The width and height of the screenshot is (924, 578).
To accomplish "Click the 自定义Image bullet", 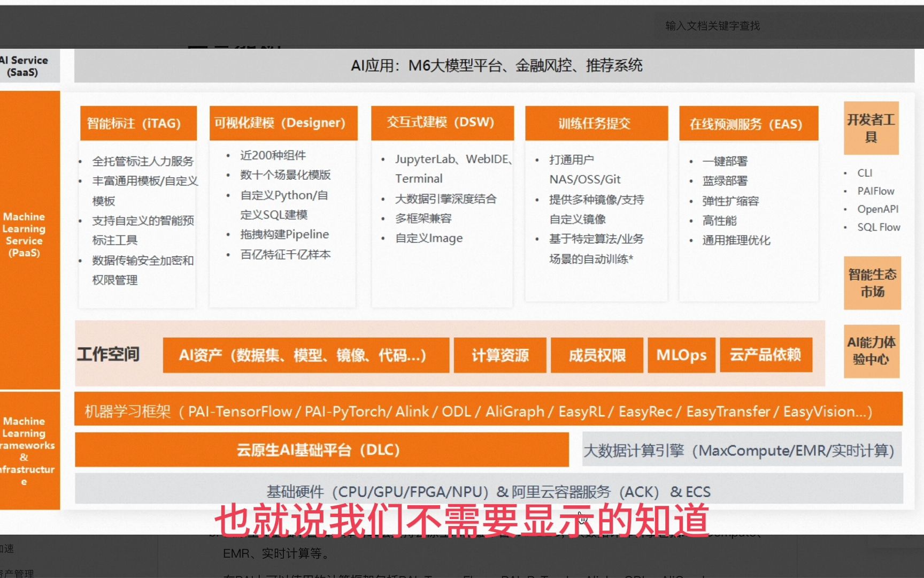I will pyautogui.click(x=429, y=238).
